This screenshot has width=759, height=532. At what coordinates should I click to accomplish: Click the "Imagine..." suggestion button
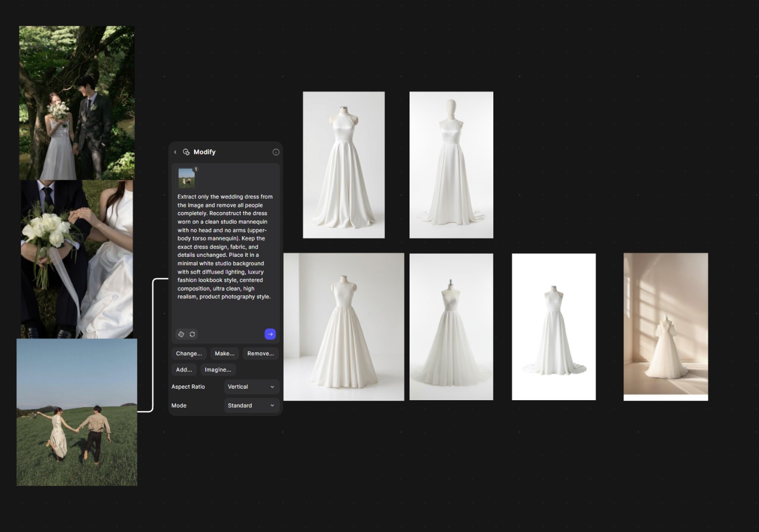pos(218,370)
